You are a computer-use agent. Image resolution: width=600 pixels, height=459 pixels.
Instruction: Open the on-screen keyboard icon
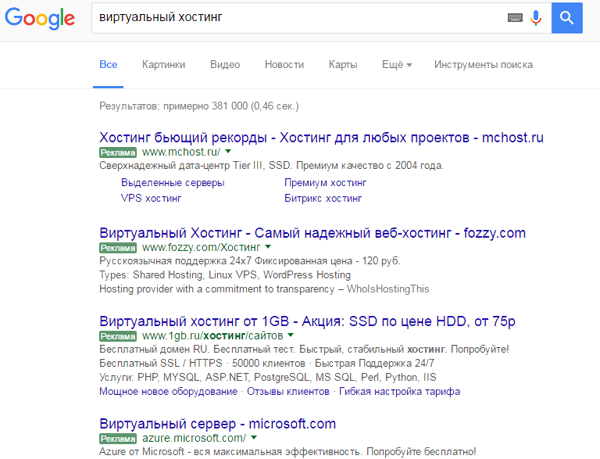coord(515,18)
